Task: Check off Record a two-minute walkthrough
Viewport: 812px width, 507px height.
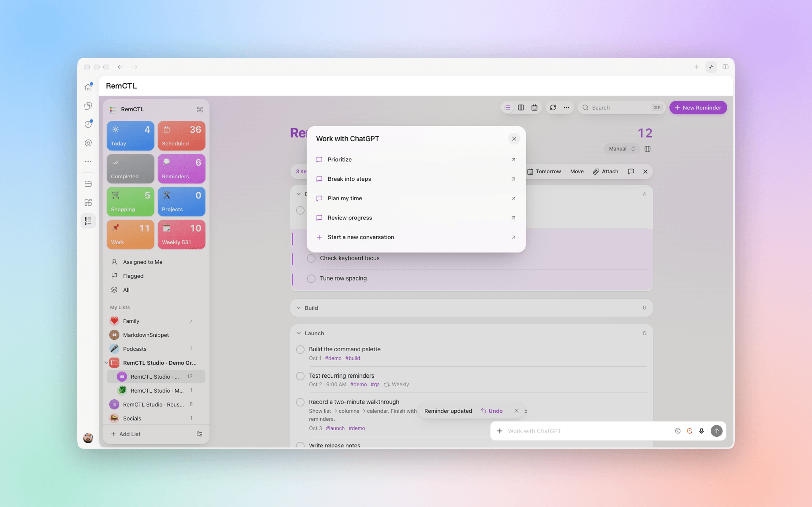Action: (x=300, y=402)
